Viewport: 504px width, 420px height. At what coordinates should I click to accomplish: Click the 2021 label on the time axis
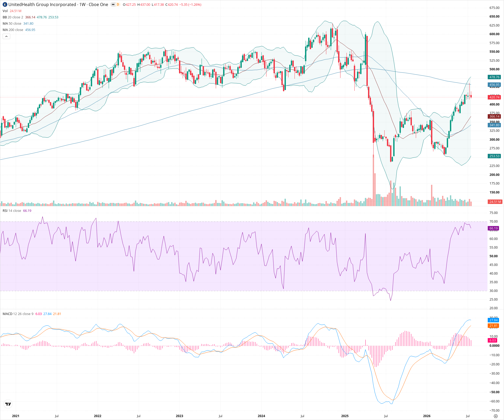pos(16,416)
